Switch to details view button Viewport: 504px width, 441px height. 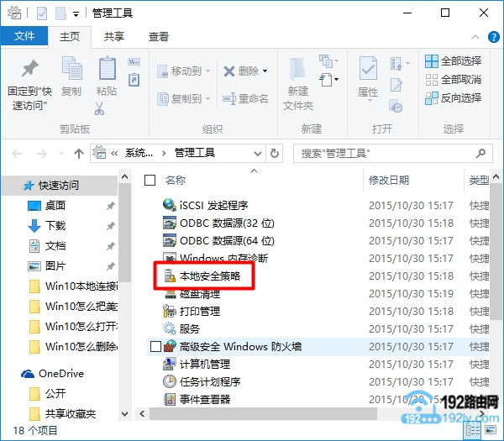pyautogui.click(x=473, y=430)
